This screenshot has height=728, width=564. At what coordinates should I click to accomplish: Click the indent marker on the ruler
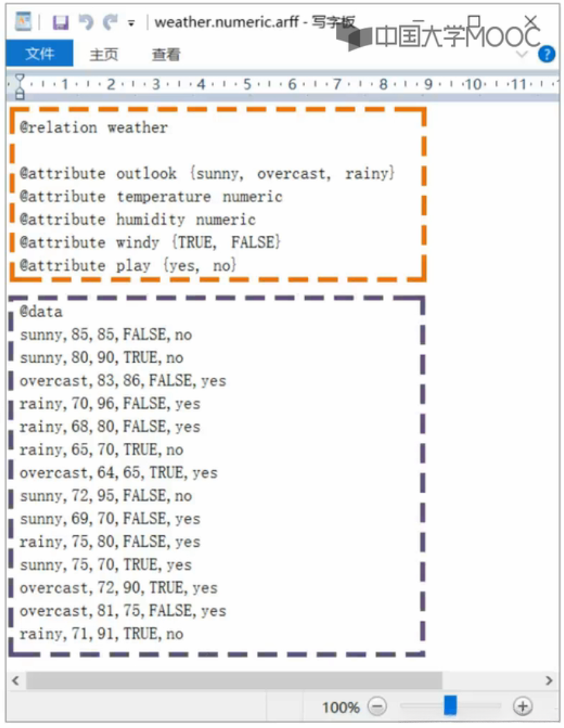click(x=19, y=86)
